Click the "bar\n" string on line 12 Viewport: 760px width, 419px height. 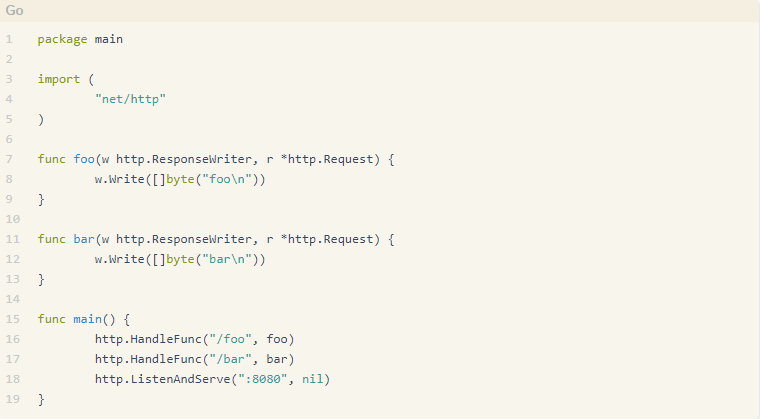[227, 259]
